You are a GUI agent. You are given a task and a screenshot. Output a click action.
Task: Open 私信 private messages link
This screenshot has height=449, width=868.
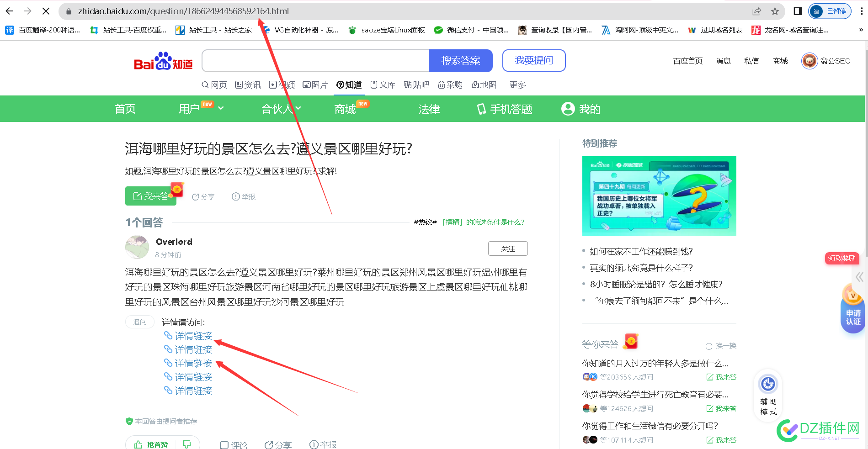pos(751,61)
